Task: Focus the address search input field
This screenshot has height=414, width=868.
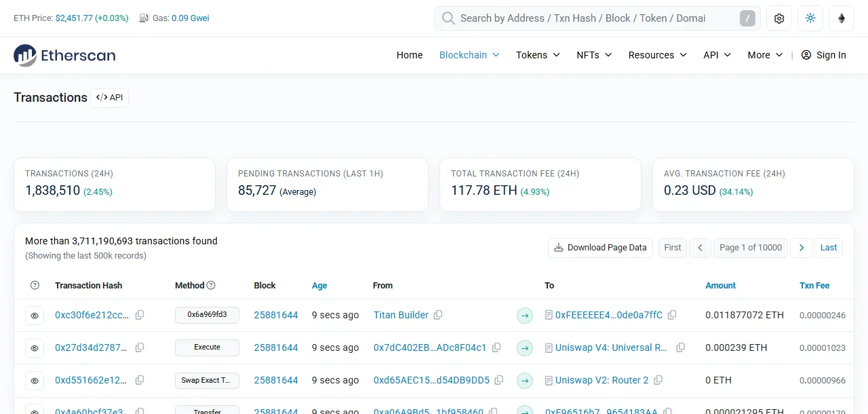Action: coord(597,18)
